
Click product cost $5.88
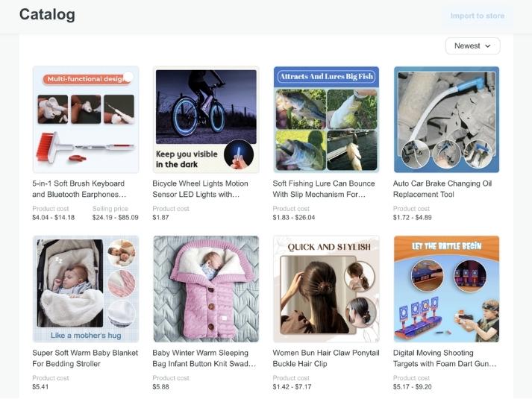click(160, 387)
